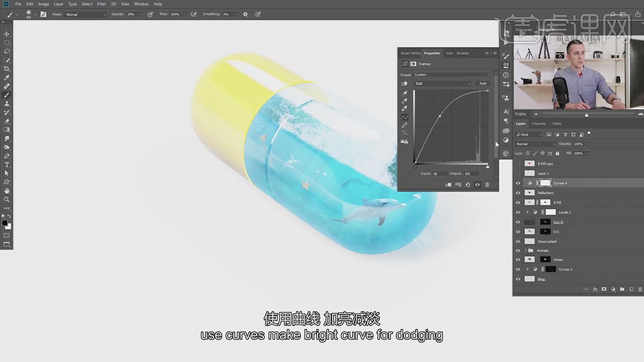This screenshot has width=644, height=362.
Task: Add a layer style with fx icon
Action: 595,289
